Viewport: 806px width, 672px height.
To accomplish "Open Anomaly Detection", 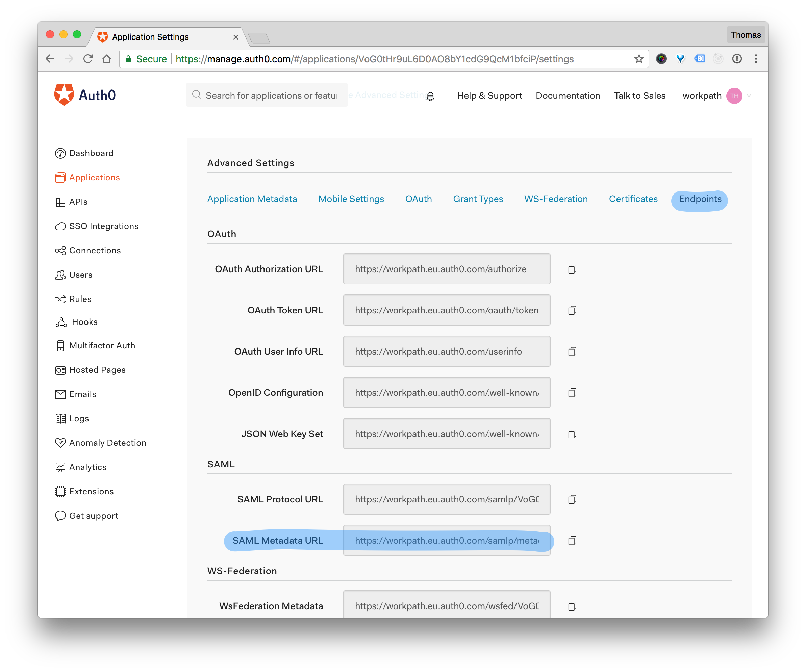I will pos(101,443).
